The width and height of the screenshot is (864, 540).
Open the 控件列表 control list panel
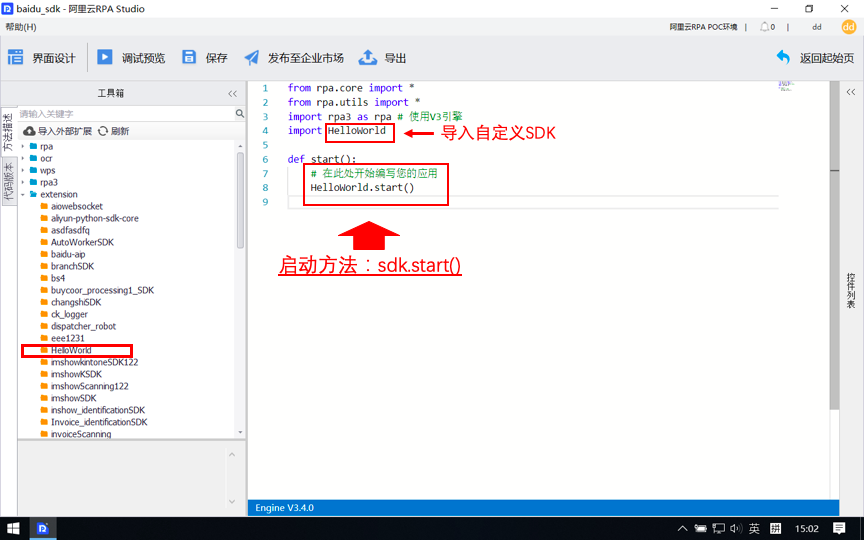pyautogui.click(x=851, y=290)
